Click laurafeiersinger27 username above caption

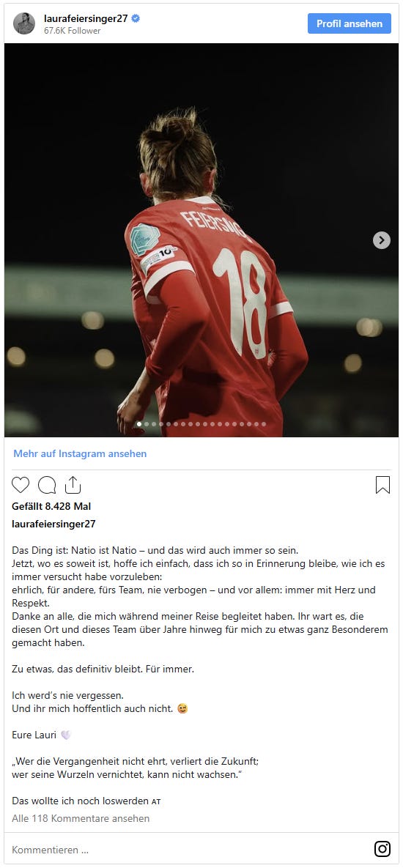[x=53, y=523]
